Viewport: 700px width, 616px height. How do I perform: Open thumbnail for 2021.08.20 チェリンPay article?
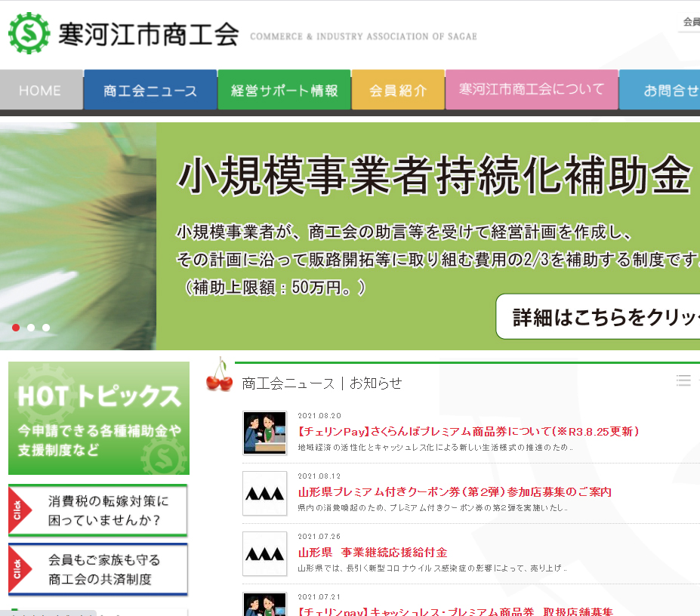[x=265, y=433]
